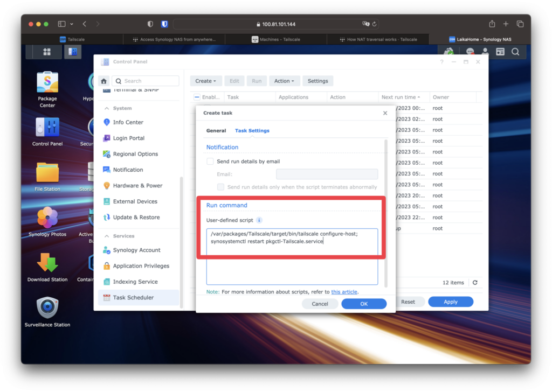Open DSM notifications speech-bubble icon
Viewport: 552px width, 392px height.
pos(470,52)
